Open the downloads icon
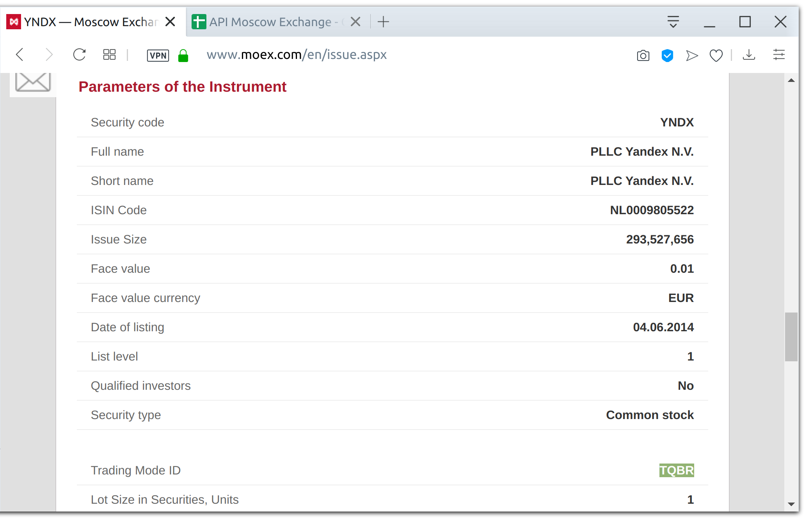The image size is (812, 524). (749, 55)
